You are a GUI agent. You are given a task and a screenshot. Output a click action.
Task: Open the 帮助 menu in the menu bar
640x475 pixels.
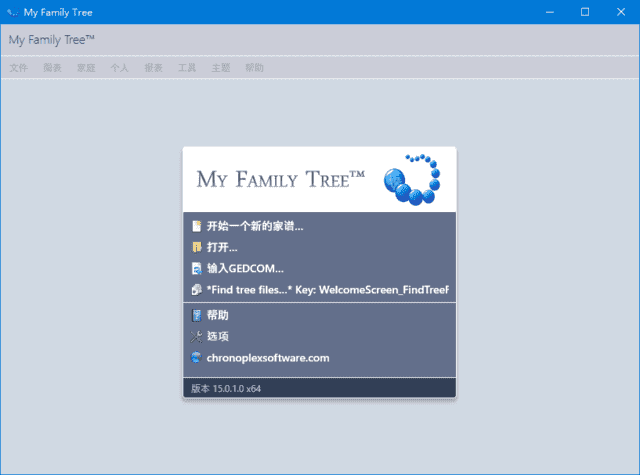click(255, 68)
